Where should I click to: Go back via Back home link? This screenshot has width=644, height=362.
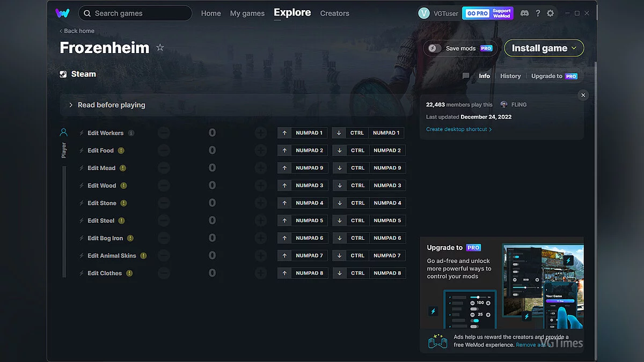point(77,31)
